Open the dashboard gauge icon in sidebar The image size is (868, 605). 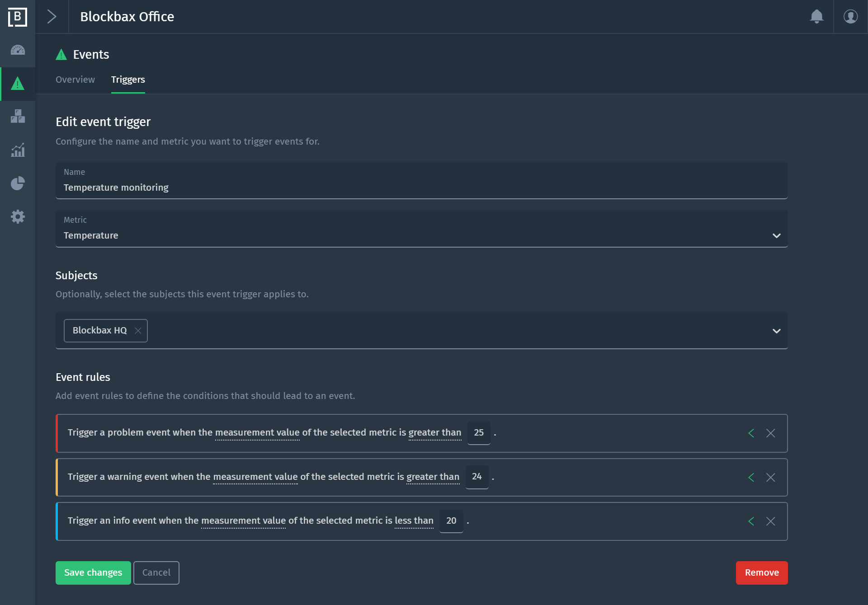(x=18, y=50)
